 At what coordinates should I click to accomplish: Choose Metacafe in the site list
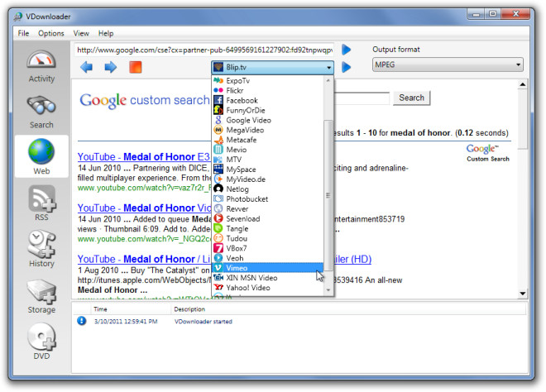(268, 140)
